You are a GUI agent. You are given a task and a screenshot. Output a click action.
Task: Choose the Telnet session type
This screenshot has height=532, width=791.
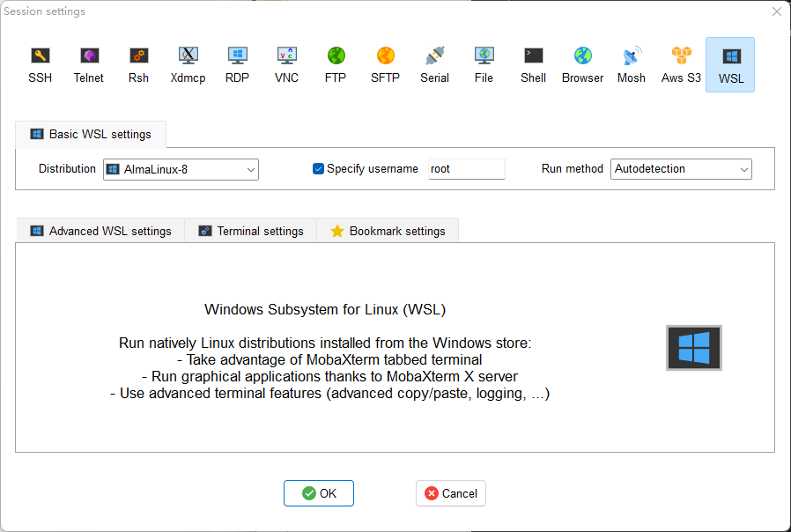coord(89,64)
